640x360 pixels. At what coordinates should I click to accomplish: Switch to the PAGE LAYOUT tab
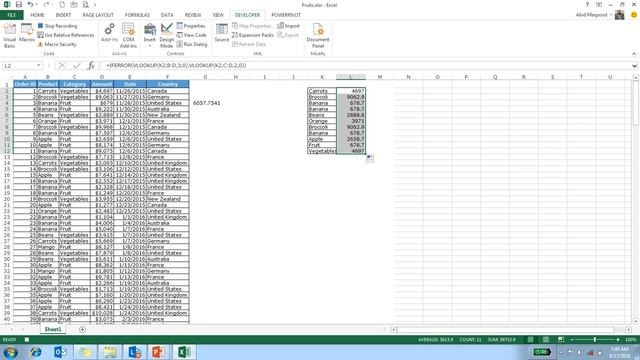click(98, 15)
